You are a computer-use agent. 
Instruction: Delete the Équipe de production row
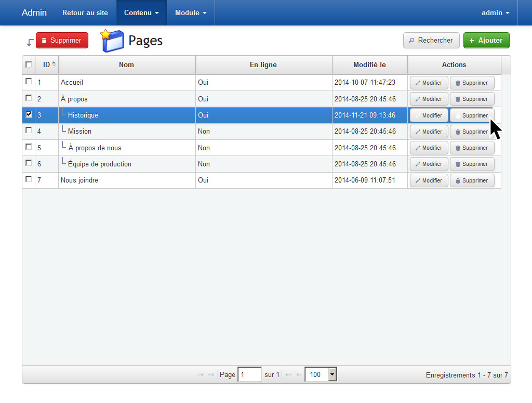tap(472, 164)
